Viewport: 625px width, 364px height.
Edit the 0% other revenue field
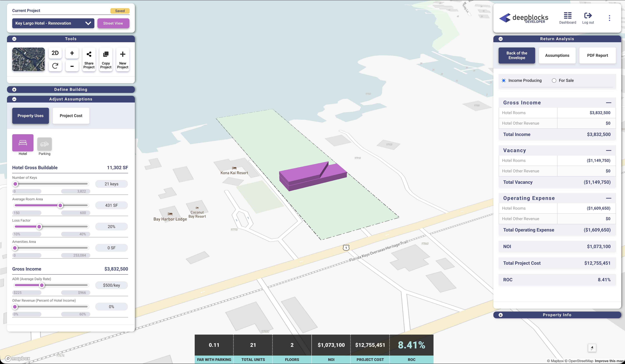click(112, 307)
